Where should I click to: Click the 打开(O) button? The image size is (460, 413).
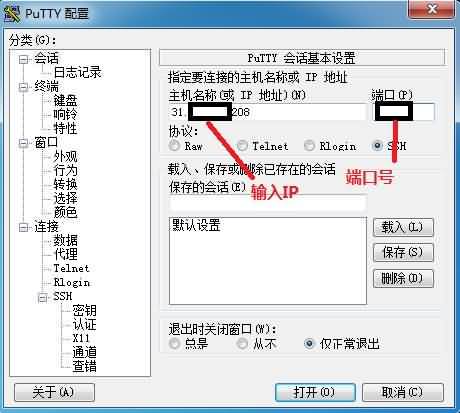click(x=315, y=392)
